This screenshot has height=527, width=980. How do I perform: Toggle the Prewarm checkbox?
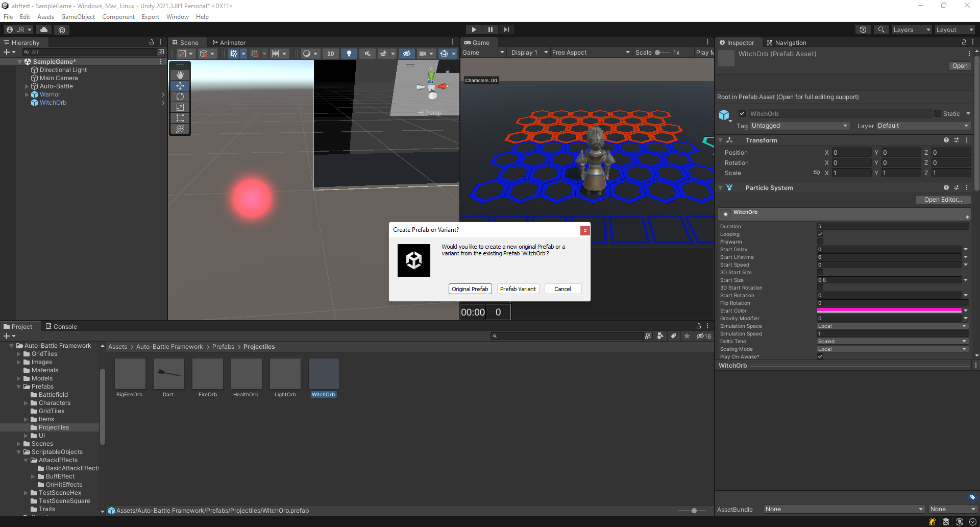click(x=820, y=242)
